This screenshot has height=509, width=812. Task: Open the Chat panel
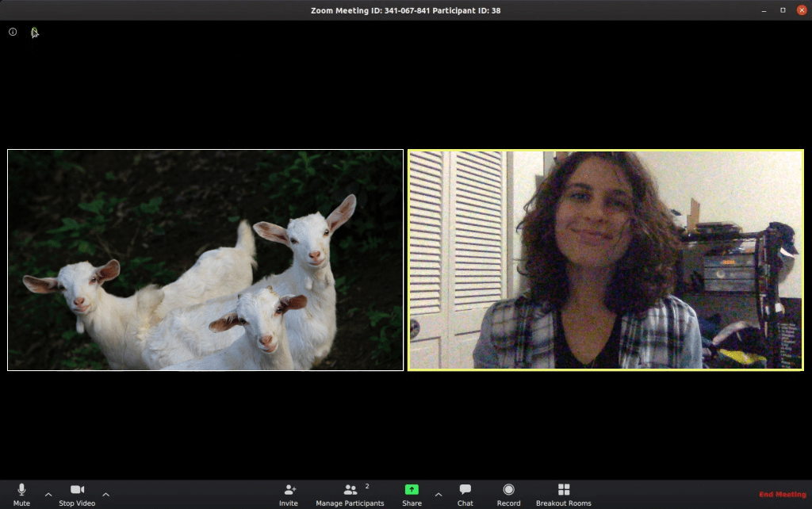tap(465, 493)
